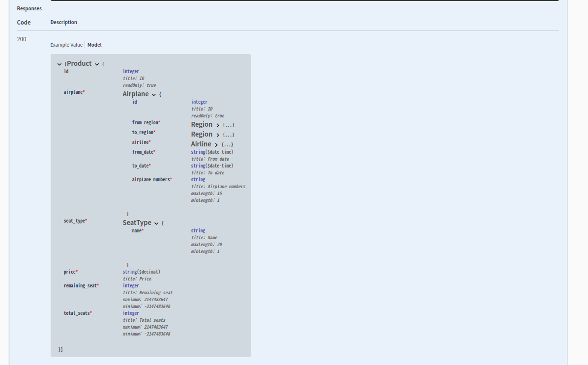588x365 pixels.
Task: Collapse the outer array chevron before Product
Action: click(x=59, y=64)
